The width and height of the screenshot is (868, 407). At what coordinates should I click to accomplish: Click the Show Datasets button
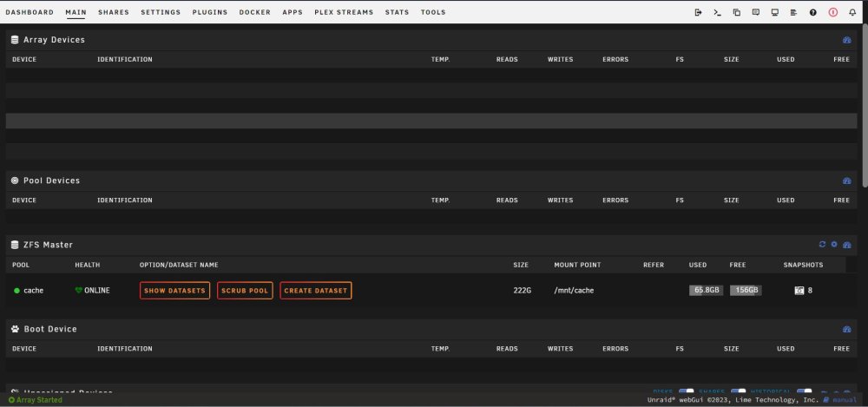[175, 291]
